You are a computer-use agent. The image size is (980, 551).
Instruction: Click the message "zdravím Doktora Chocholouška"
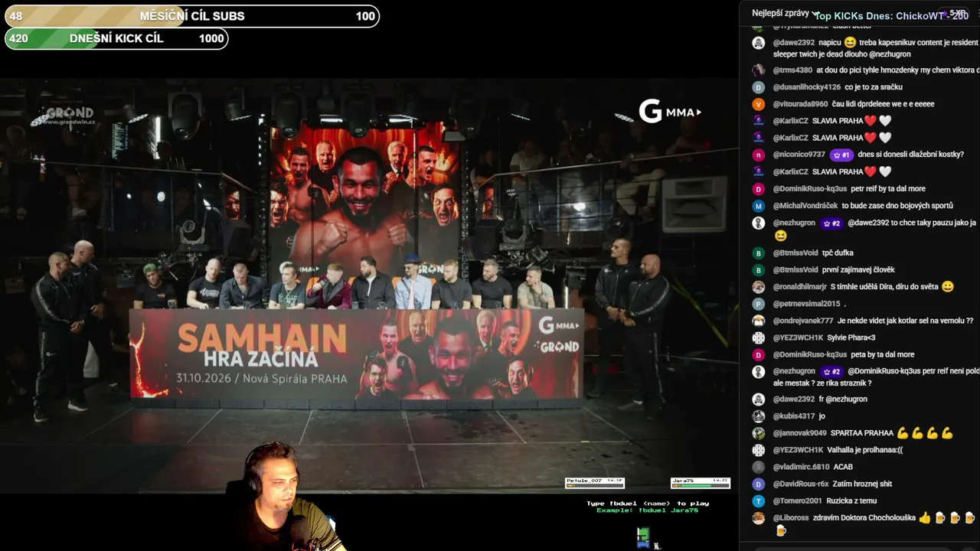864,518
